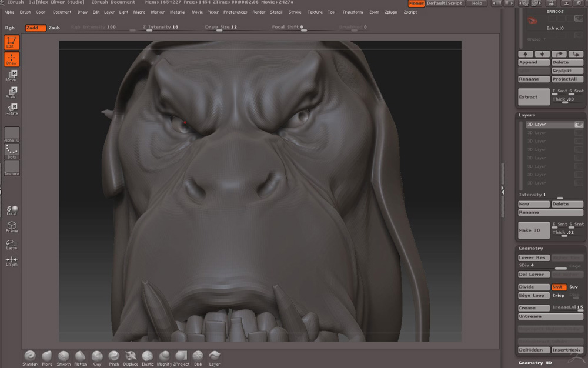The image size is (588, 368).
Task: Choose the Smooth brush
Action: point(64,358)
